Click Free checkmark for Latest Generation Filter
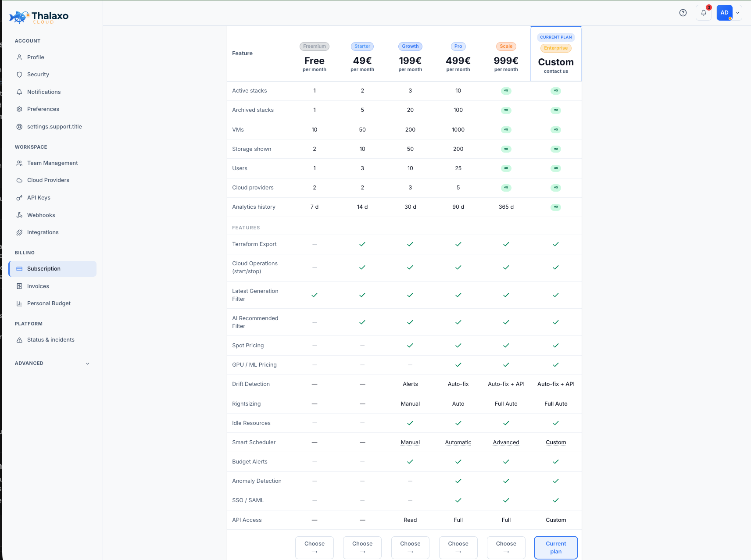Viewport: 751px width, 560px height. click(x=315, y=295)
